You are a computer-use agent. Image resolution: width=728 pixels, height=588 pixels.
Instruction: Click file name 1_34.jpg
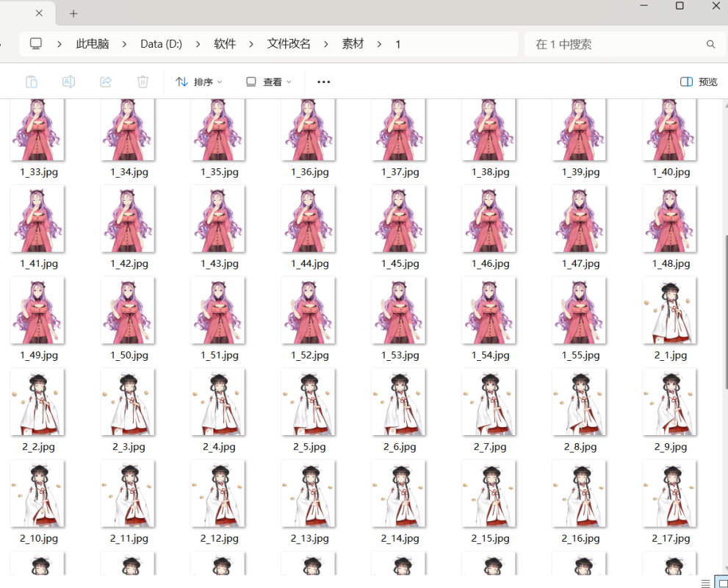pyautogui.click(x=129, y=172)
